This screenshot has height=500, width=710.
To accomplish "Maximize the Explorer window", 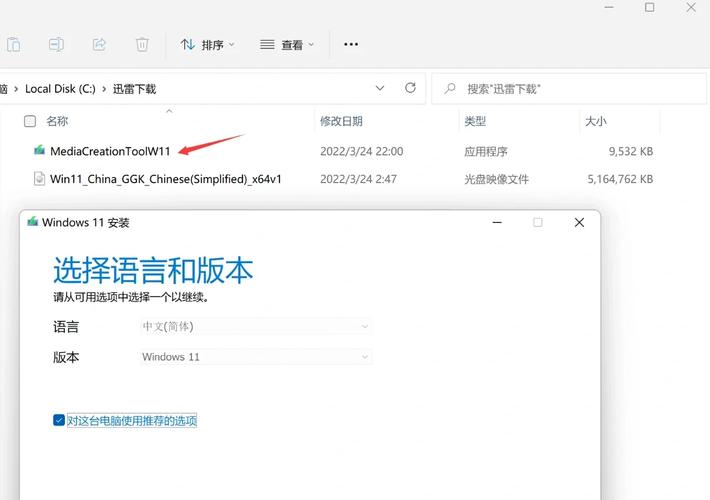I will 649,7.
